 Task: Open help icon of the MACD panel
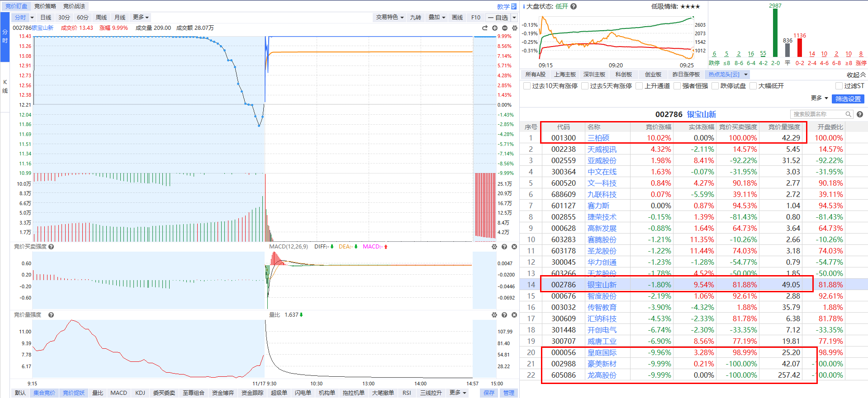504,247
